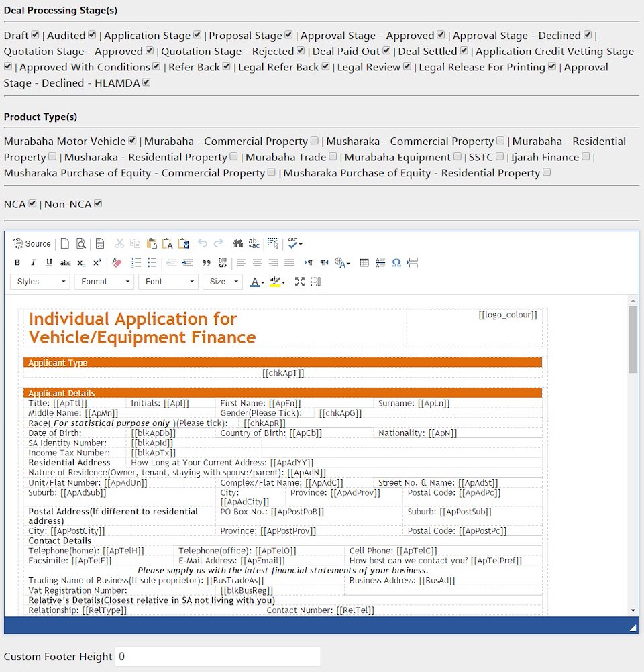Click the [[logo_colour]] placeholder text

pos(508,315)
